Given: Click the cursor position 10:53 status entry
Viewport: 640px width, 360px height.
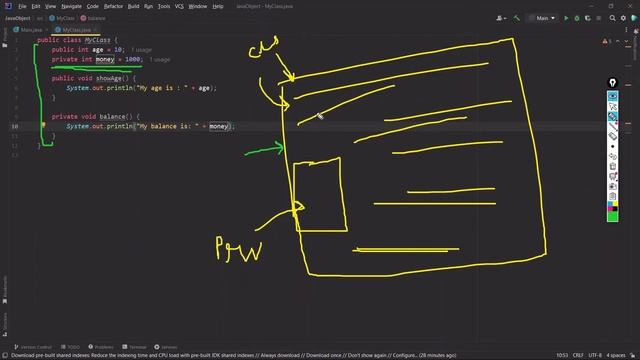Looking at the screenshot, I should (x=562, y=356).
